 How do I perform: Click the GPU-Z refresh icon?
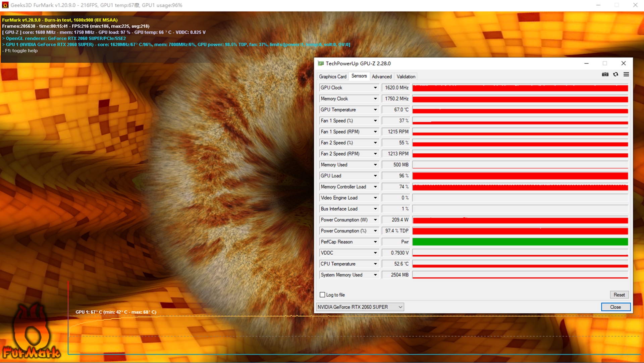point(615,74)
